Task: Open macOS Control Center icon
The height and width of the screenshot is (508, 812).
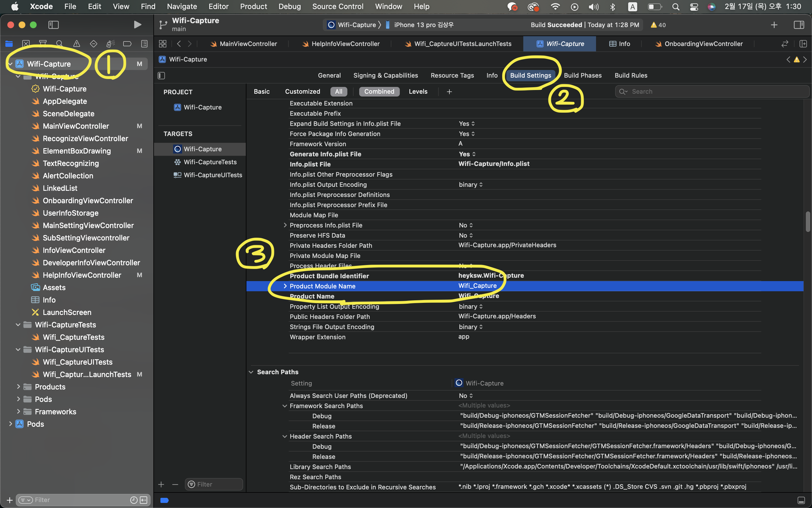Action: point(694,6)
